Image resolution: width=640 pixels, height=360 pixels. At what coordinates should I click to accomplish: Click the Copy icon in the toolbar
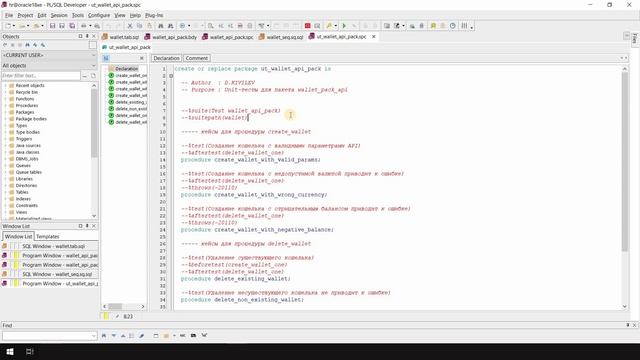pos(140,26)
